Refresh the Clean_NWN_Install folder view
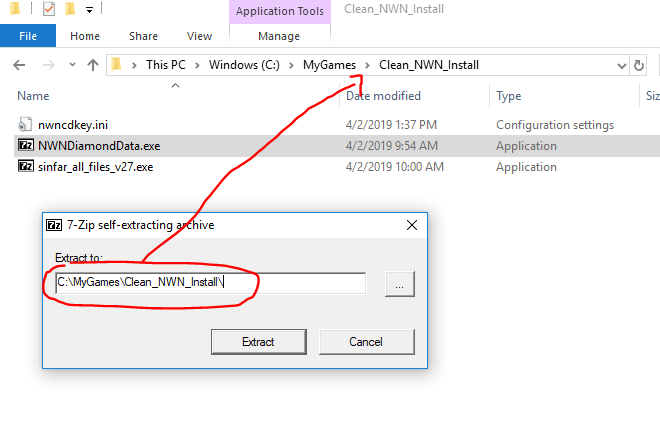 click(x=639, y=65)
